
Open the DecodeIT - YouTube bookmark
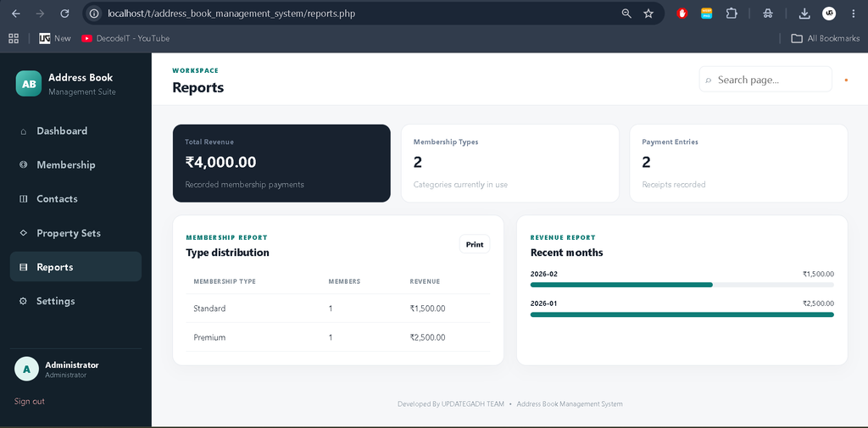(125, 38)
